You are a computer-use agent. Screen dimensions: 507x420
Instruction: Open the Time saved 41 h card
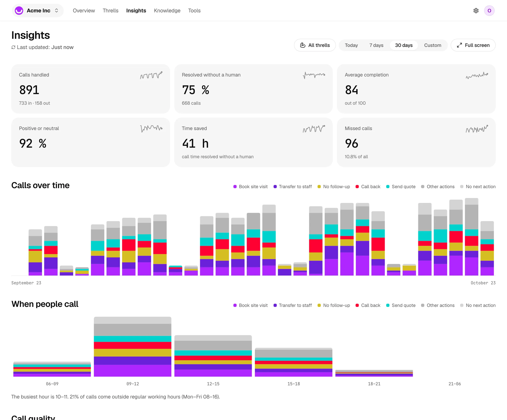click(253, 142)
